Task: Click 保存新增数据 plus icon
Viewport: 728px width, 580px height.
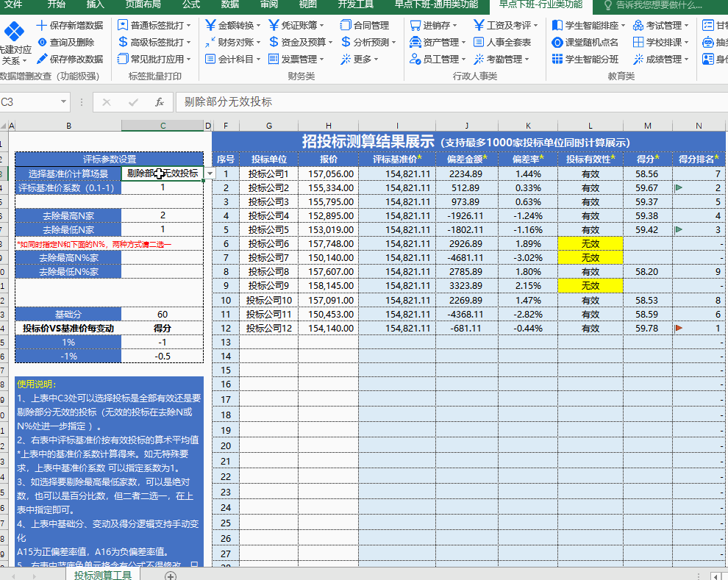Action: [42, 26]
